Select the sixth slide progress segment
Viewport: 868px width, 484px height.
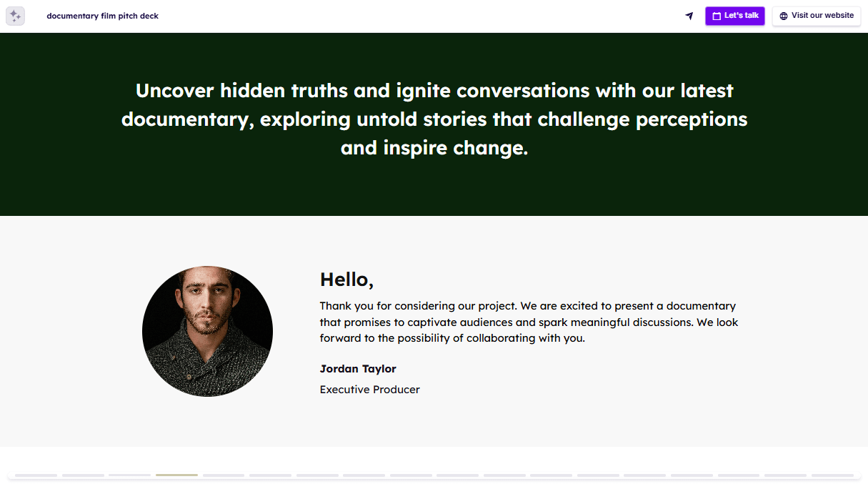(x=270, y=475)
